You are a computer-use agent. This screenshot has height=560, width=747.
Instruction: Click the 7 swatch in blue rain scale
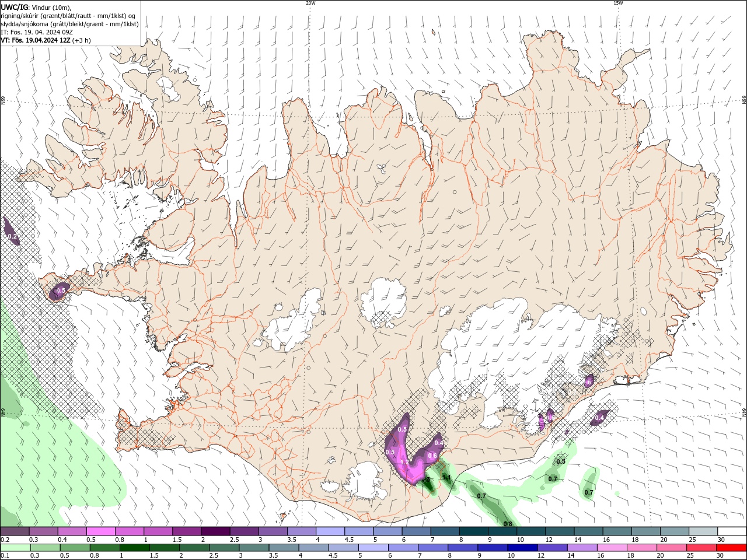tap(433, 548)
